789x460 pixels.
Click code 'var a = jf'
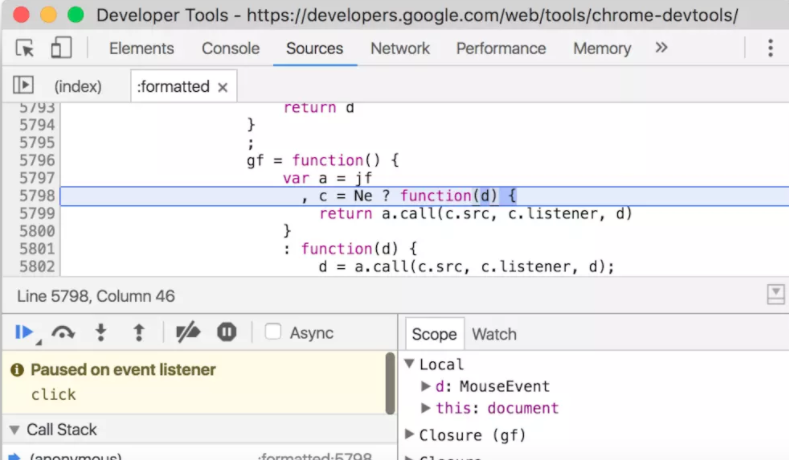tap(327, 178)
